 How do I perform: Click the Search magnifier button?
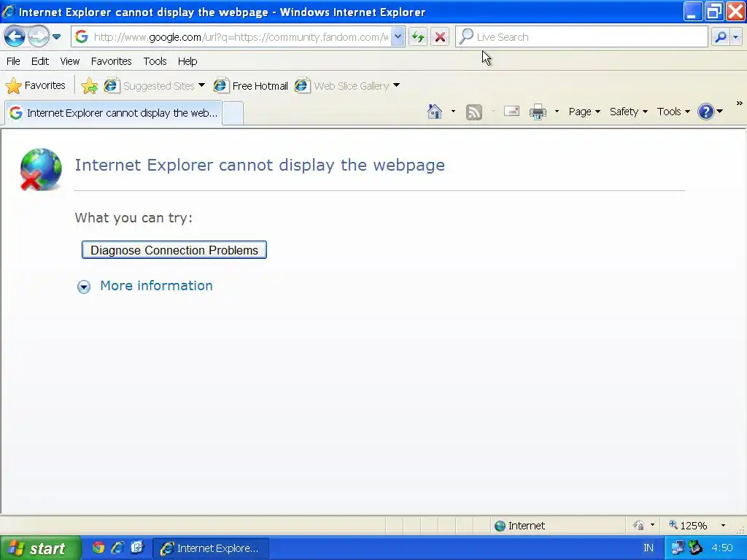721,36
